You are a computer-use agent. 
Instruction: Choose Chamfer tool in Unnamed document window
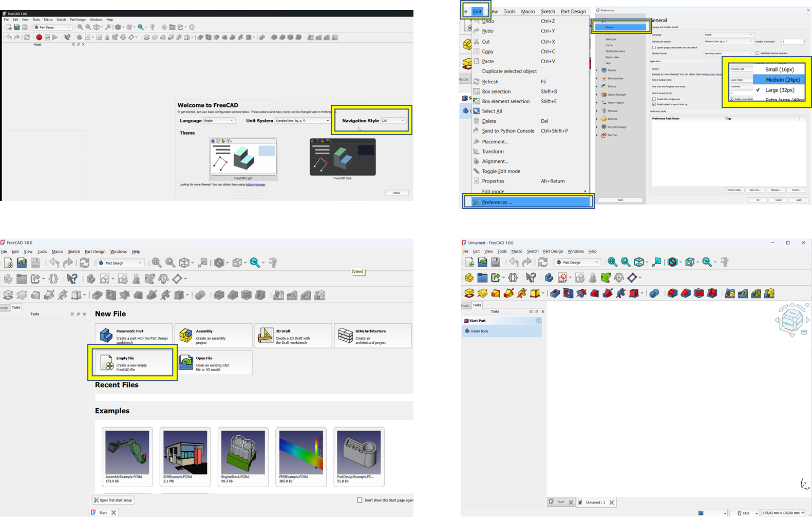click(686, 293)
